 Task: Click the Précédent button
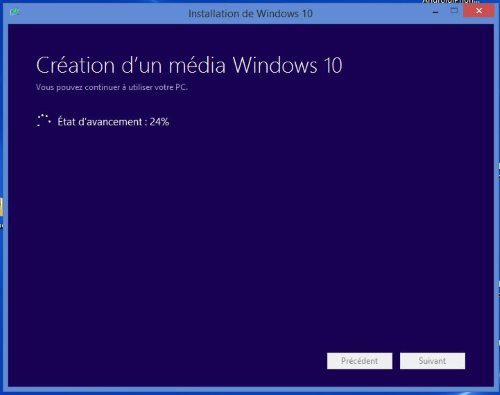point(359,361)
